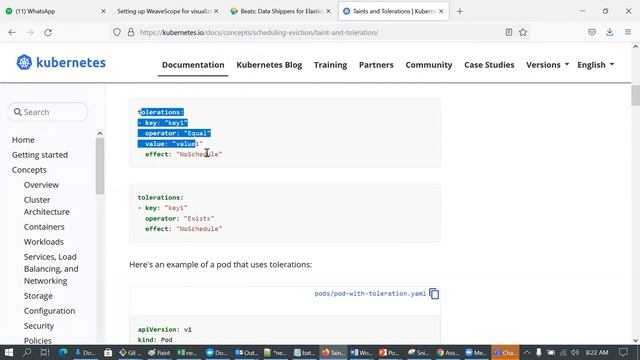
Task: Open Containers sidebar link
Action: coord(44,227)
